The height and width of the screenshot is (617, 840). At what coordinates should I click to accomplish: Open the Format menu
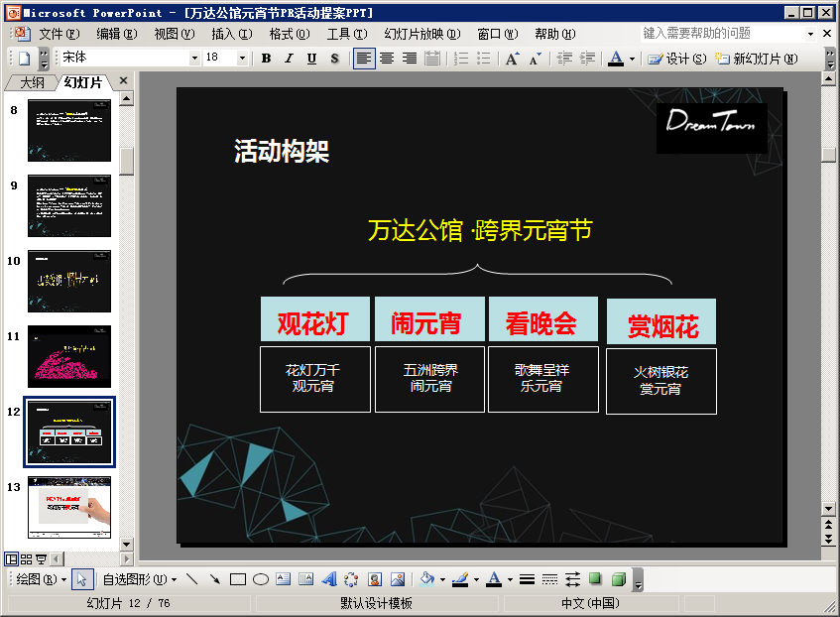tap(290, 34)
